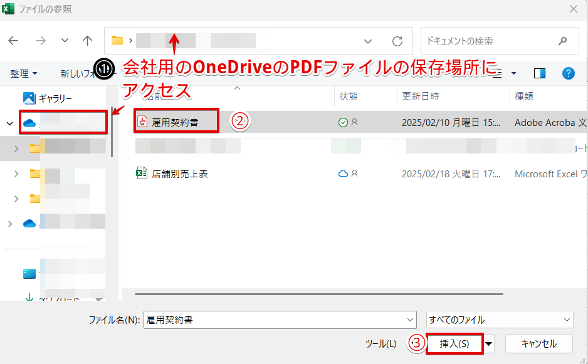Screen dimensions: 588x364
Task: Click the back navigation arrow
Action: (x=13, y=41)
